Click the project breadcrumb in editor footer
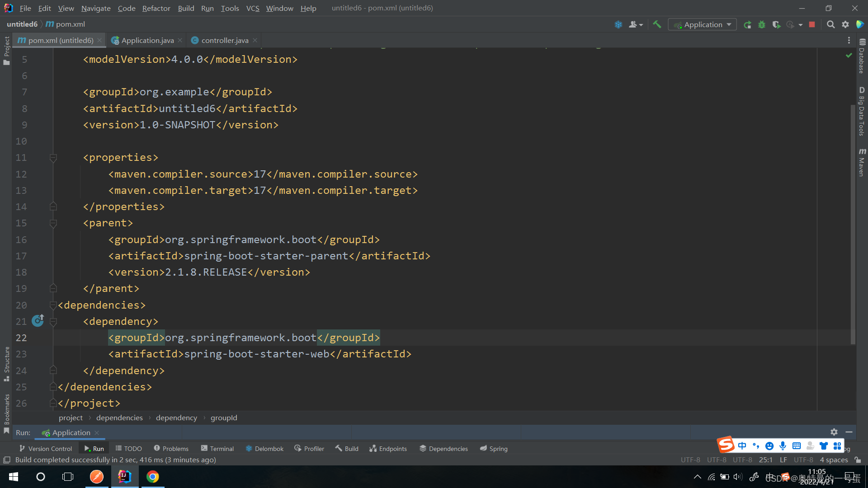The height and width of the screenshot is (488, 868). (x=71, y=418)
